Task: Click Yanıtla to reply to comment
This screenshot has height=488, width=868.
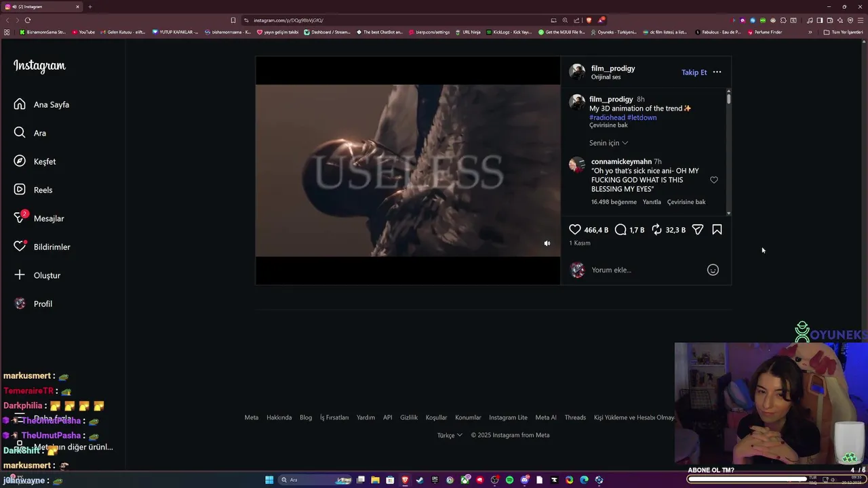Action: pyautogui.click(x=652, y=202)
